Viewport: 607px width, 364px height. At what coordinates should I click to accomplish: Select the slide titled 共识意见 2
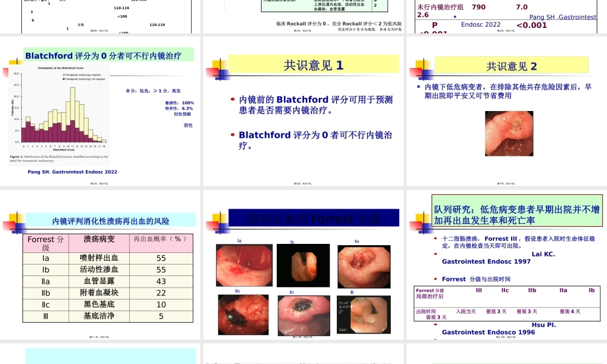[x=512, y=65]
